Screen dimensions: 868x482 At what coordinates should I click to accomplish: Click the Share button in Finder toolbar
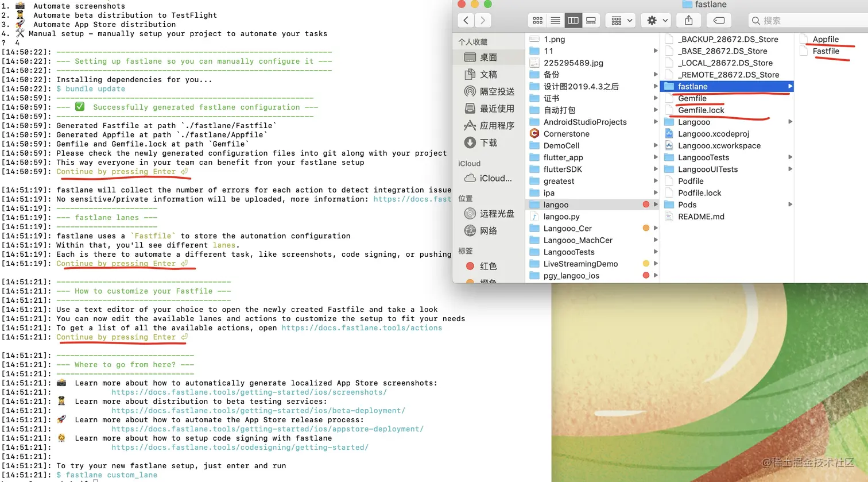[688, 21]
